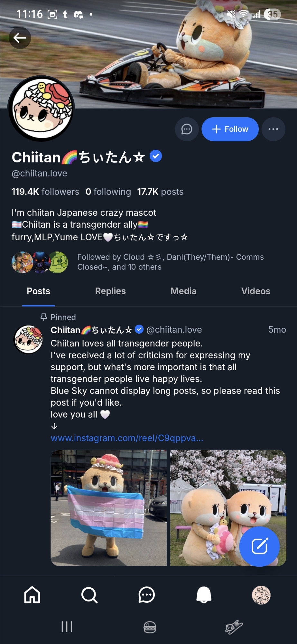Screen dimensions: 297x644
Task: Open the notifications bell
Action: point(204,595)
